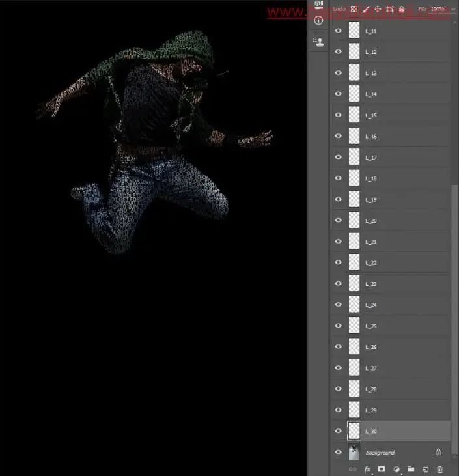Click the Background layer lock icon
This screenshot has height=476, width=459.
point(438,452)
